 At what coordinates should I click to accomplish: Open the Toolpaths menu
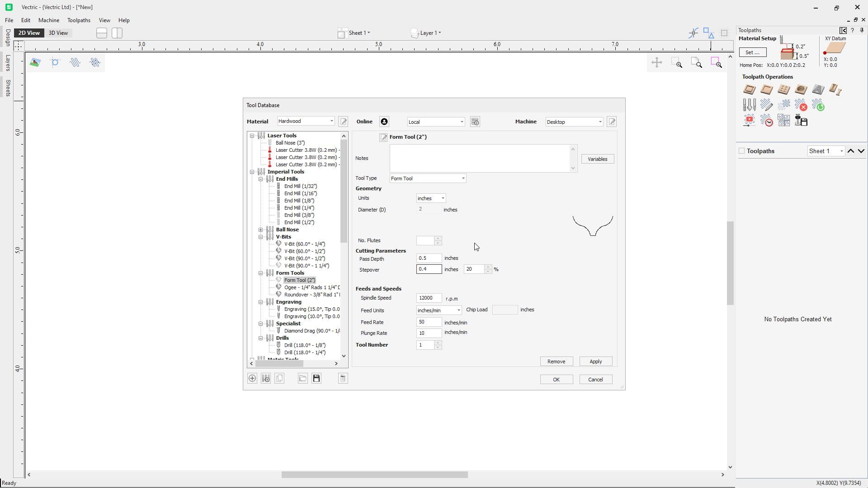79,20
